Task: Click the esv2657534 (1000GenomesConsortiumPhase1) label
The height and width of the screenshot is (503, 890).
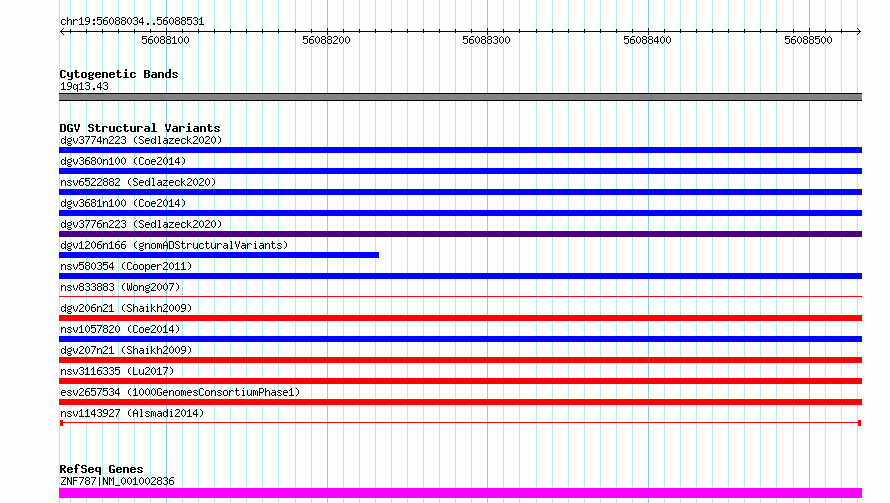Action: 180,392
